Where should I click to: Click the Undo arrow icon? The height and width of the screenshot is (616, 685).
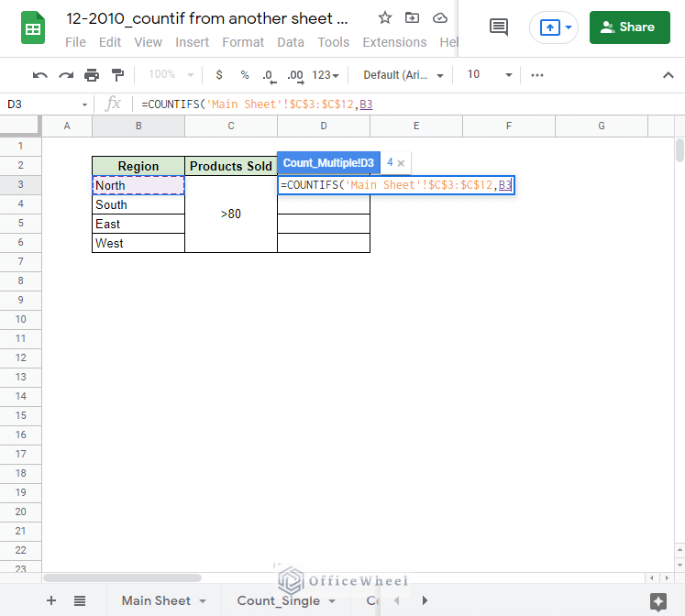tap(39, 75)
